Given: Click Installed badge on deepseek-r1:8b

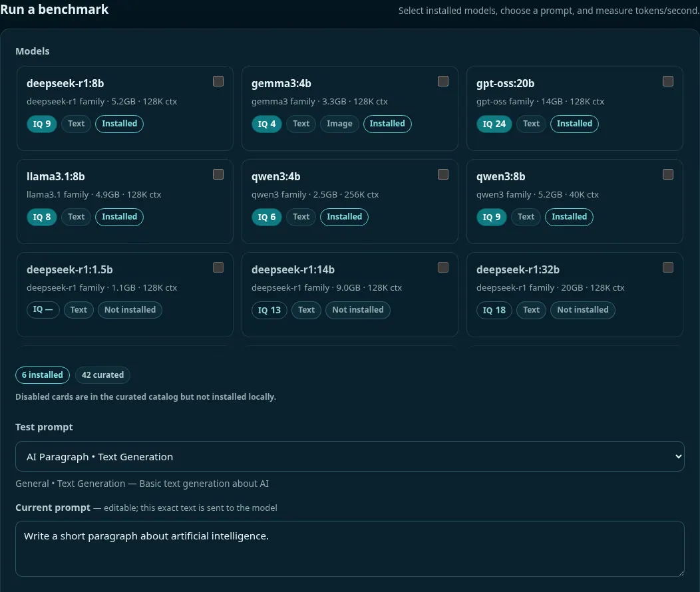Looking at the screenshot, I should (x=119, y=124).
